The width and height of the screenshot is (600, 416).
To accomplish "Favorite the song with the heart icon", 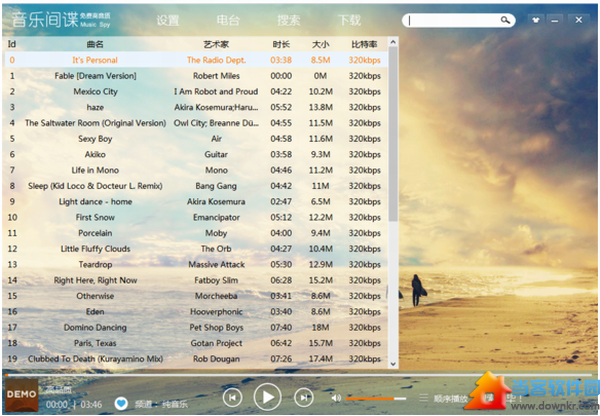I will (x=121, y=403).
